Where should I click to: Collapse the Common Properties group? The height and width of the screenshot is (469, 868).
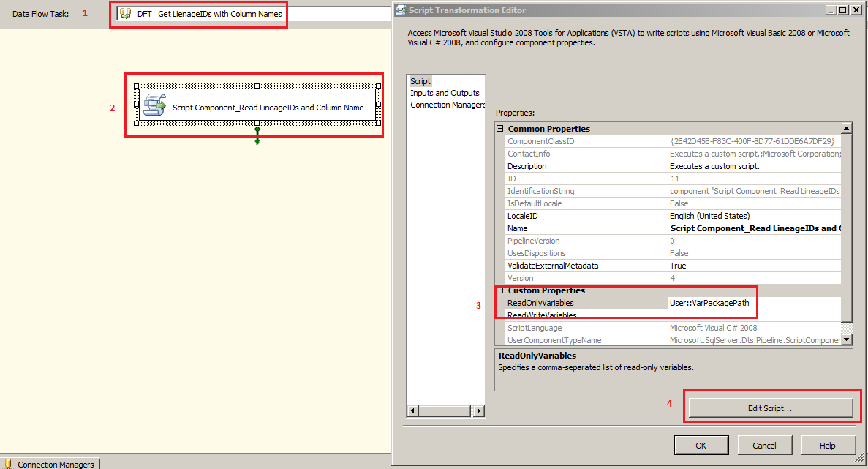499,128
